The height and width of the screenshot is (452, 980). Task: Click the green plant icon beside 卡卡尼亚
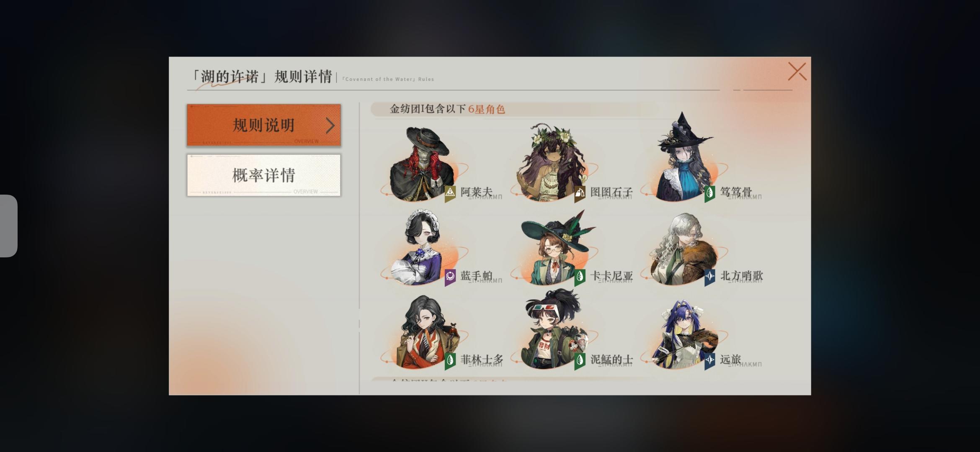(580, 277)
